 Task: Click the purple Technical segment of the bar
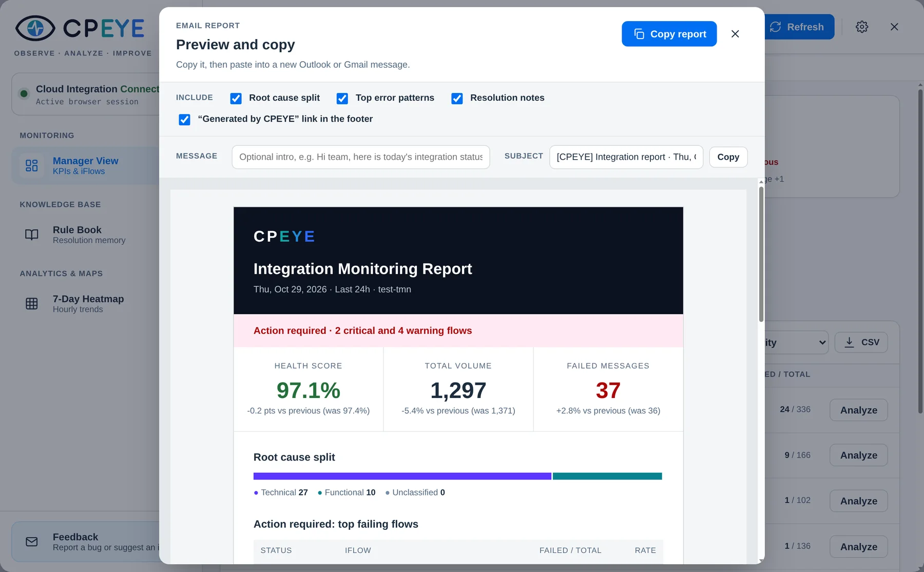tap(402, 476)
